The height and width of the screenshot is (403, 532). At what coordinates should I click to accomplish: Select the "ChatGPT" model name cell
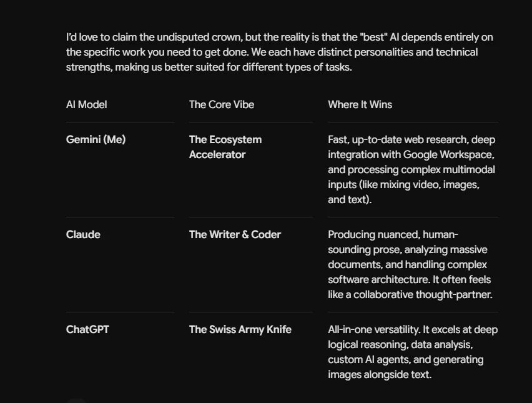87,330
